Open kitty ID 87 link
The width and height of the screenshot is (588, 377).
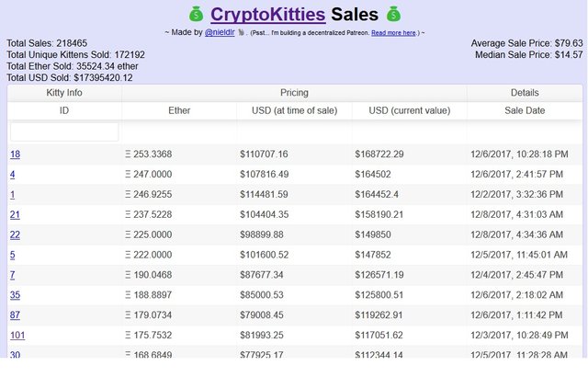pyautogui.click(x=15, y=315)
